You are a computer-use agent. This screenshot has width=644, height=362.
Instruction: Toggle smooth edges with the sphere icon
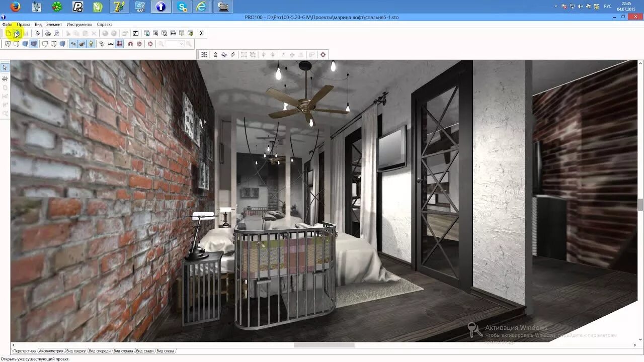point(82,44)
